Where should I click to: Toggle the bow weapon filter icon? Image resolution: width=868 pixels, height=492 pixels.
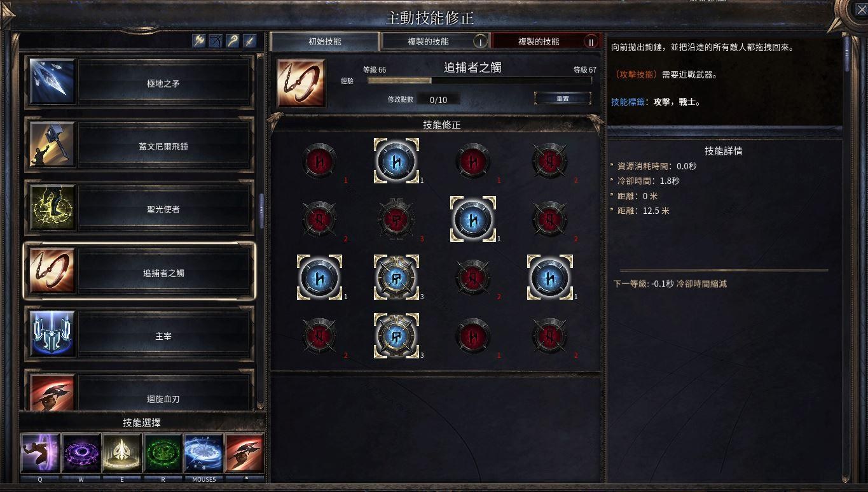point(216,41)
